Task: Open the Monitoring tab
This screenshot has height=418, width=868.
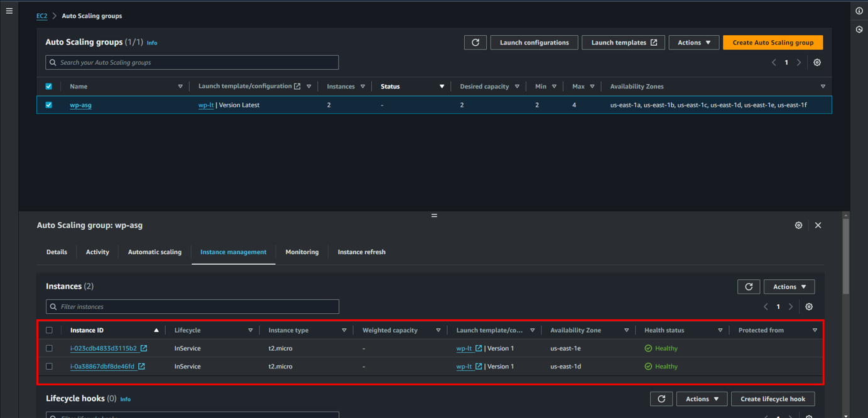Action: tap(302, 252)
